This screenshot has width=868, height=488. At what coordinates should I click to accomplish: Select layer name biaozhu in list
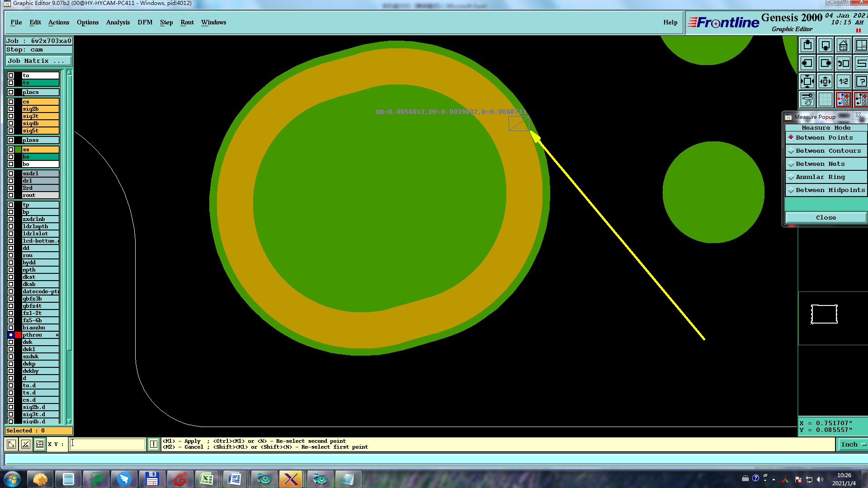pyautogui.click(x=40, y=328)
